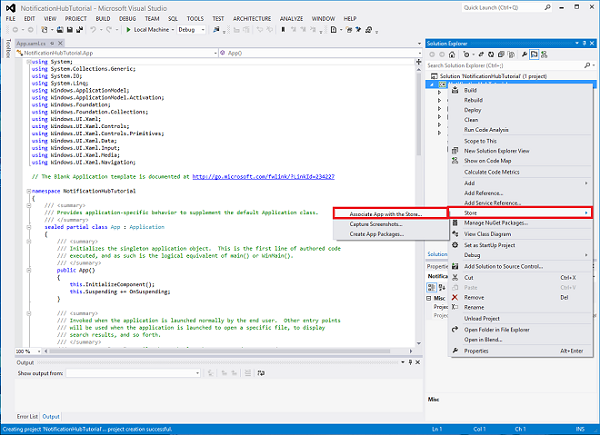Switch to the Error List tab
The image size is (600, 435).
tap(27, 416)
